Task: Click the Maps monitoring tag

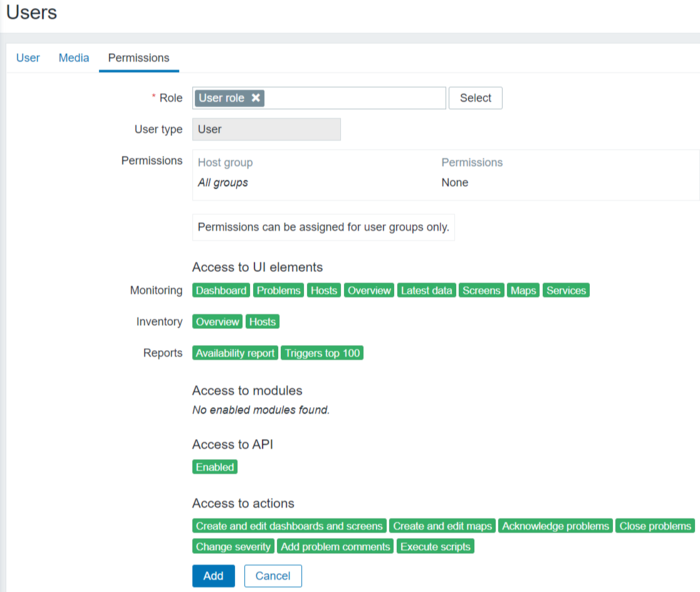Action: [x=523, y=290]
